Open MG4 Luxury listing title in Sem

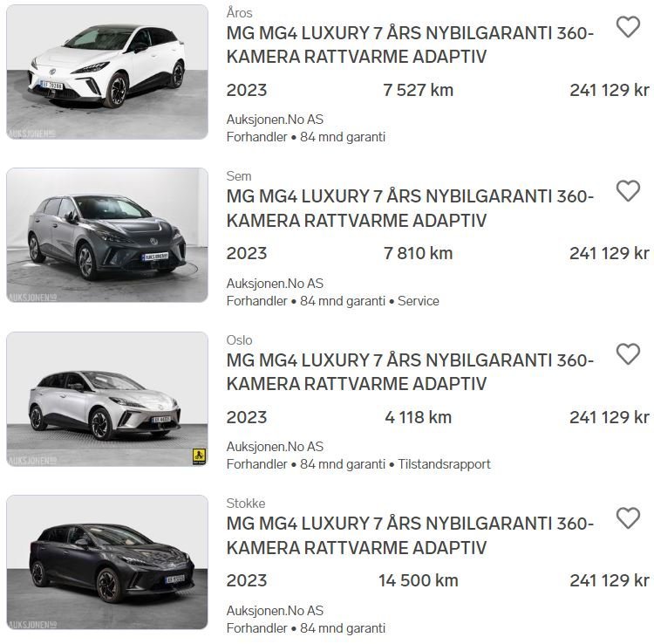pyautogui.click(x=410, y=209)
